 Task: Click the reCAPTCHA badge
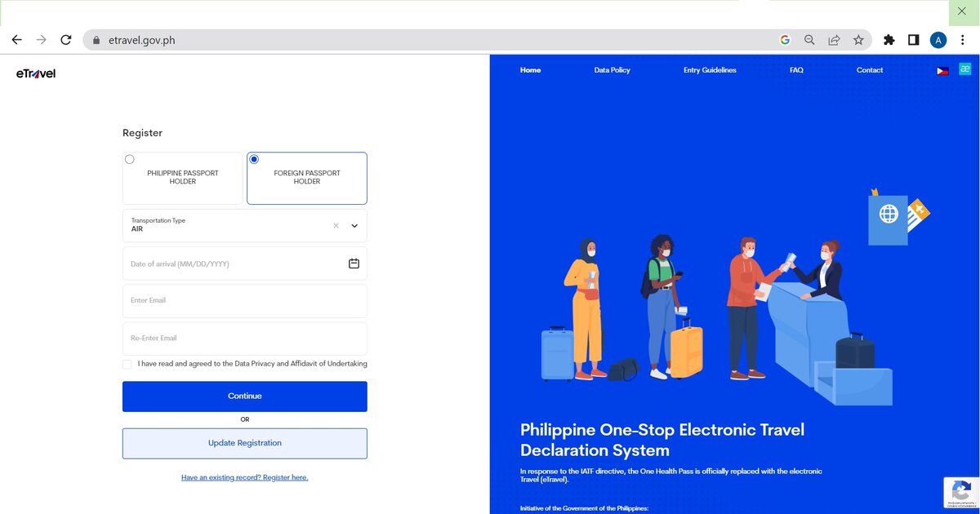(961, 493)
